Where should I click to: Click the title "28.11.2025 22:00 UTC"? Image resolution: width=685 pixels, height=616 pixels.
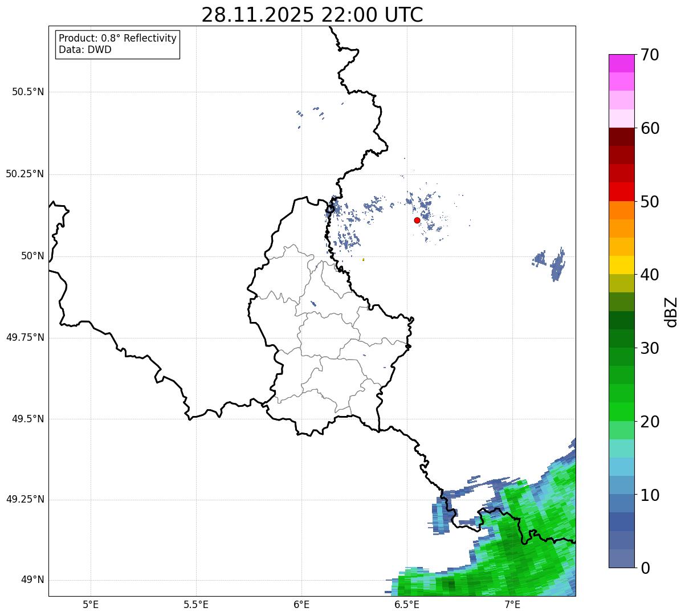[312, 15]
